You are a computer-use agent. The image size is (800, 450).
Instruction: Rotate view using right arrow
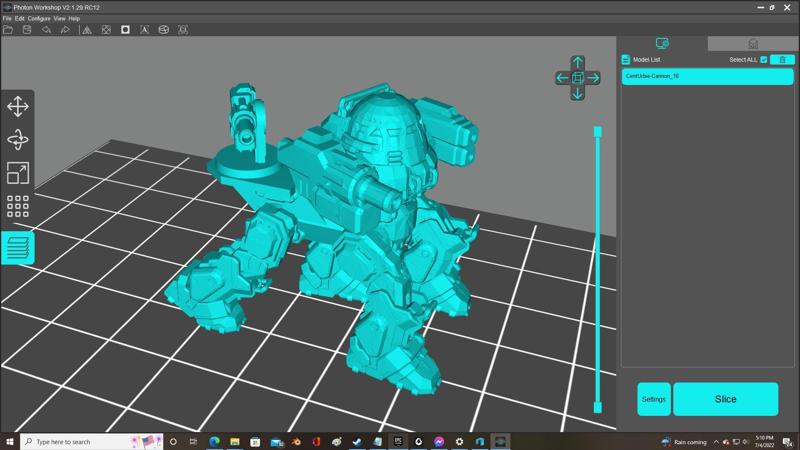point(593,78)
